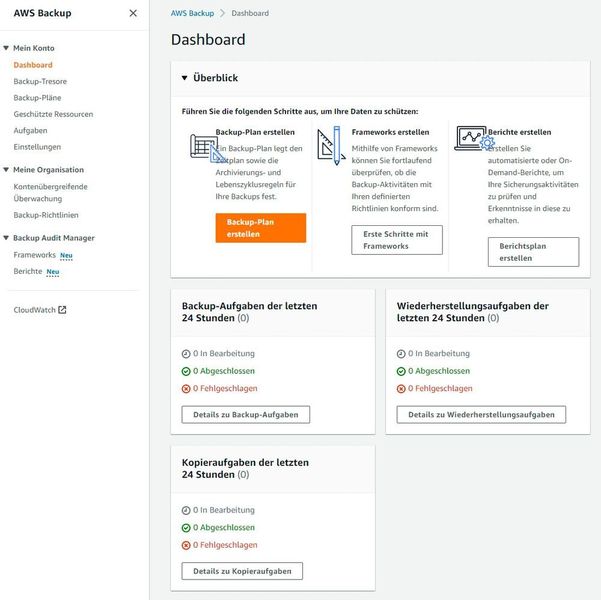Select Aufgaben in the sidebar
Image resolution: width=601 pixels, height=600 pixels.
(x=30, y=130)
